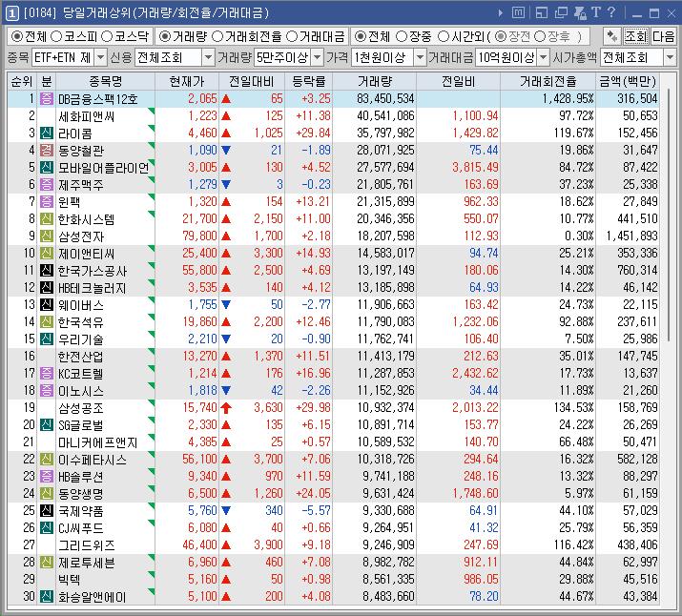Open the 가격 1천원이상 dropdown

(420, 57)
